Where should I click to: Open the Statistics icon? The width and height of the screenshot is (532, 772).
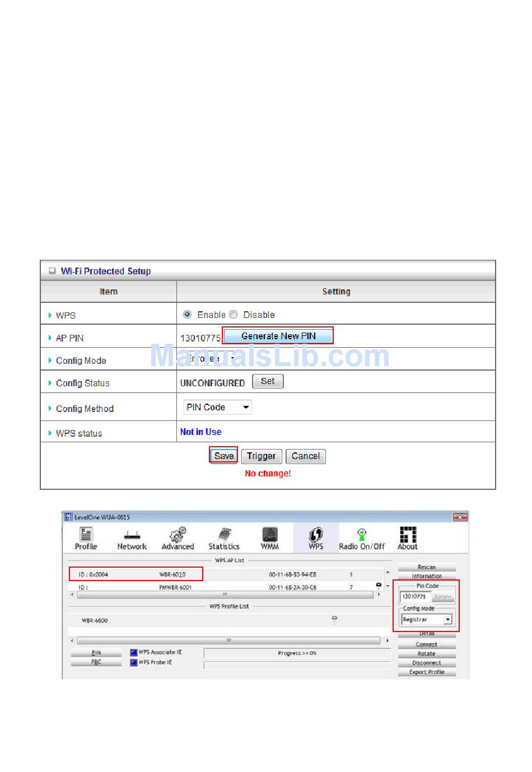224,535
